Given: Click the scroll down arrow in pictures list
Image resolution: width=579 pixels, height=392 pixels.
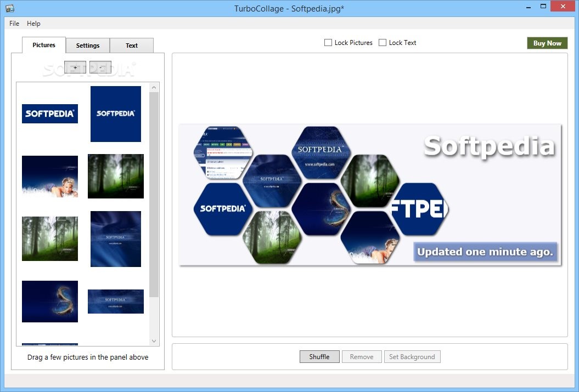Looking at the screenshot, I should [154, 341].
